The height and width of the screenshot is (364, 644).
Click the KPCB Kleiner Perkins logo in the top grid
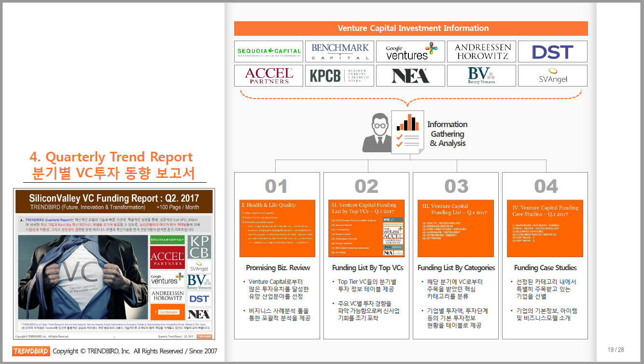(340, 75)
